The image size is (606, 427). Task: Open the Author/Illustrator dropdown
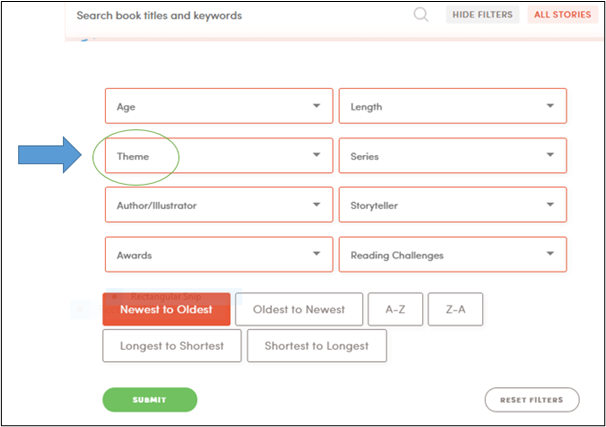(x=219, y=205)
